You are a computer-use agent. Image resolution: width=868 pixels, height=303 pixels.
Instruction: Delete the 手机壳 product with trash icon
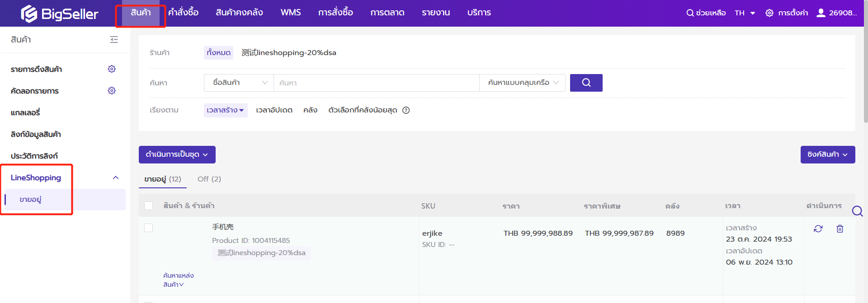(840, 229)
